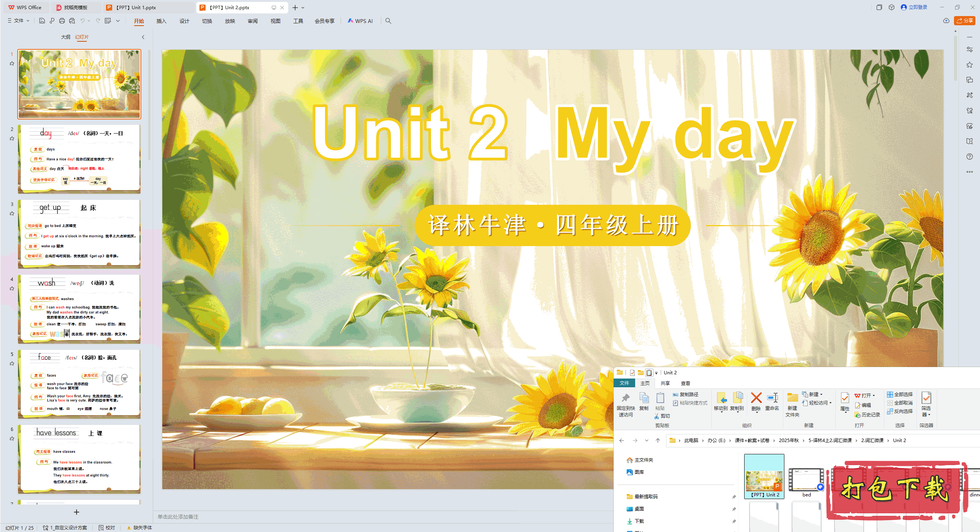980x532 pixels.
Task: Click the Print icon in WPS toolbar
Action: (x=62, y=21)
